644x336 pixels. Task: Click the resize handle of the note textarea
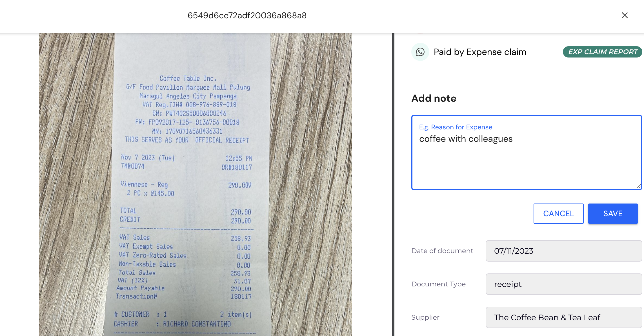[638, 186]
